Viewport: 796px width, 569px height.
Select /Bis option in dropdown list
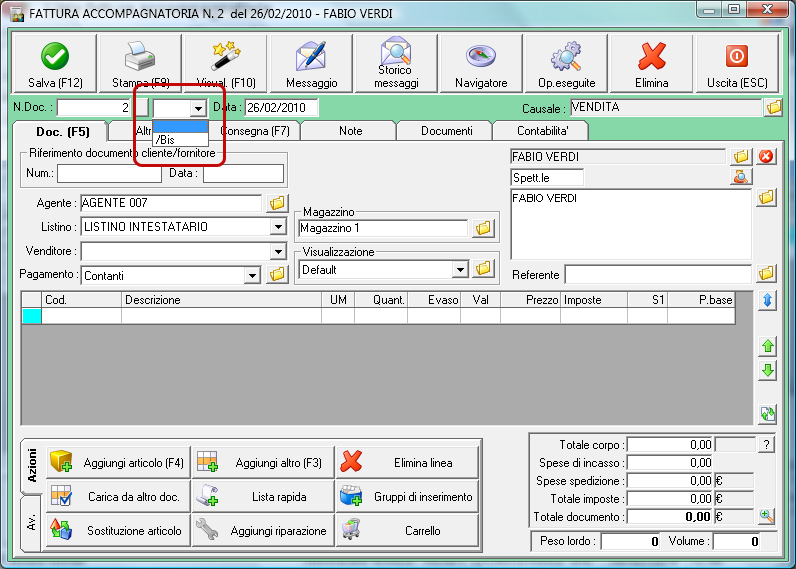(180, 140)
